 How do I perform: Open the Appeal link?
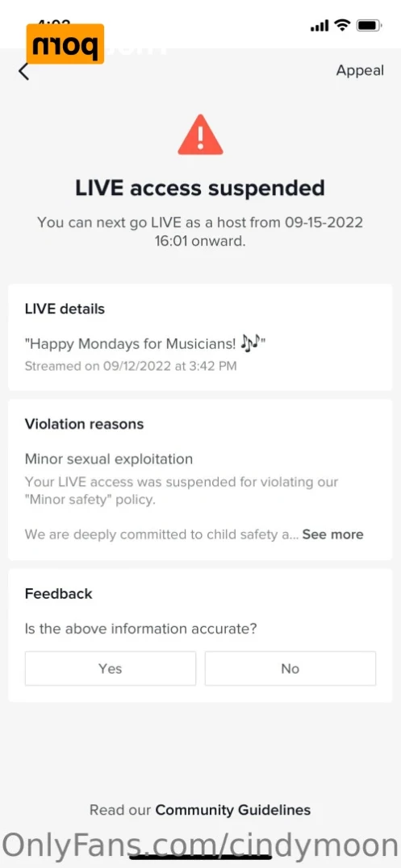coord(360,71)
